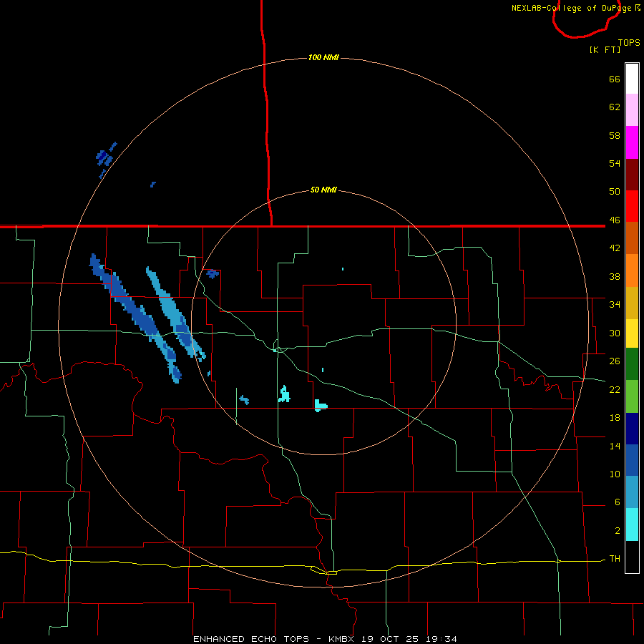Click the dark green 30 K FT swatch
The height and width of the screenshot is (644, 644).
632,364
